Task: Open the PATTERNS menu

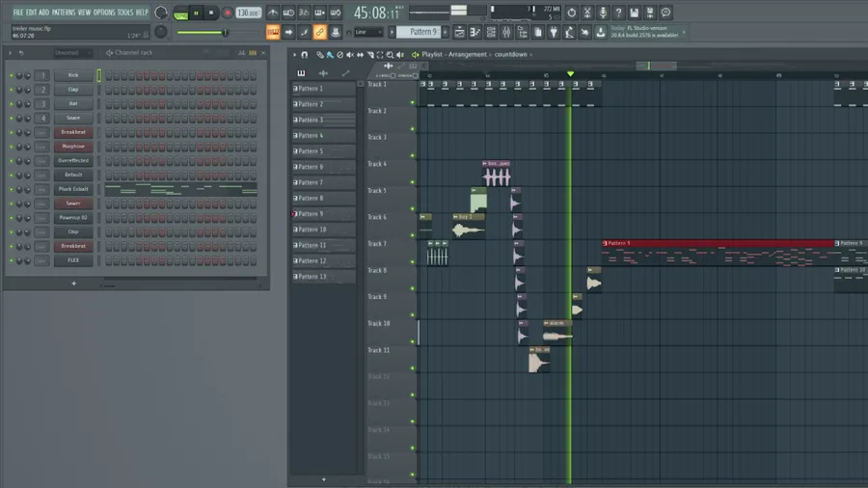Action: click(x=64, y=13)
